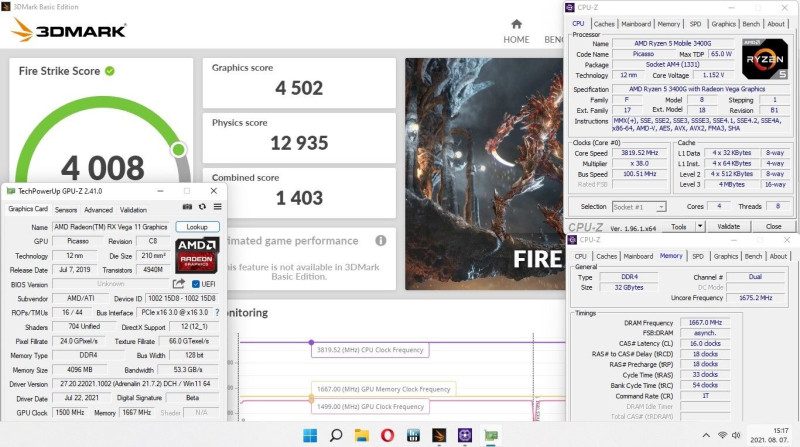Open GPU-Z taskbar icon
The height and width of the screenshot is (447, 800).
point(491,435)
